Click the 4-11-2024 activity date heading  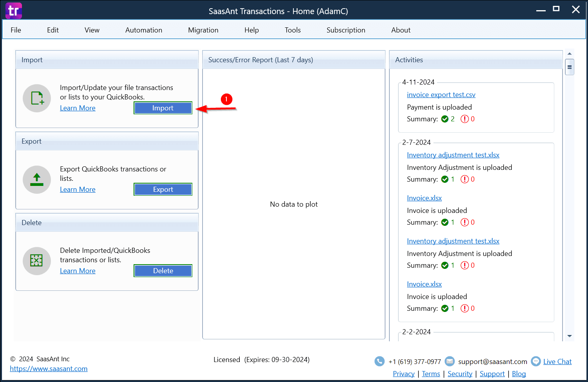(418, 82)
